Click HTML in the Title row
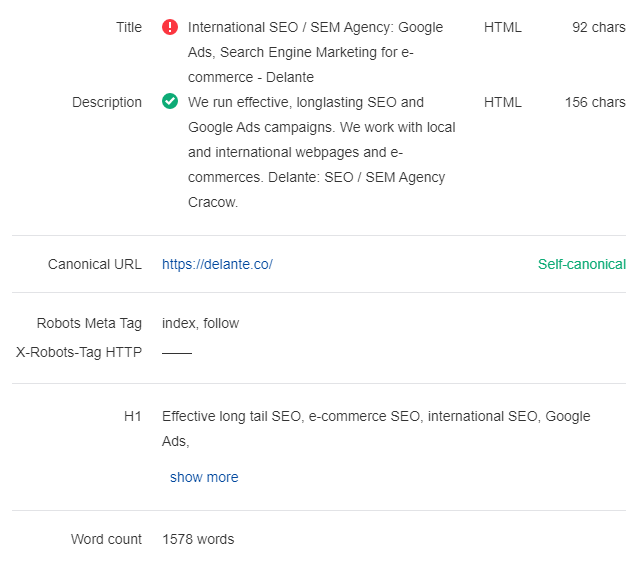This screenshot has width=638, height=562. click(x=503, y=27)
